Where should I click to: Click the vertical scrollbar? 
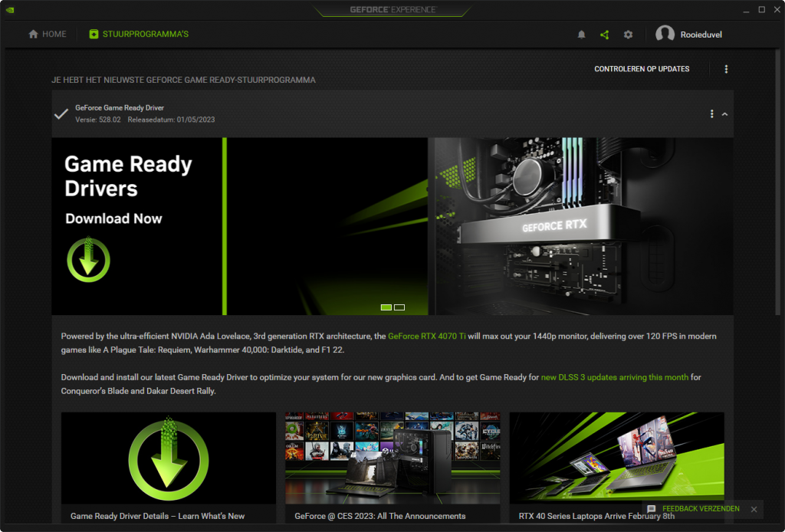(x=777, y=182)
